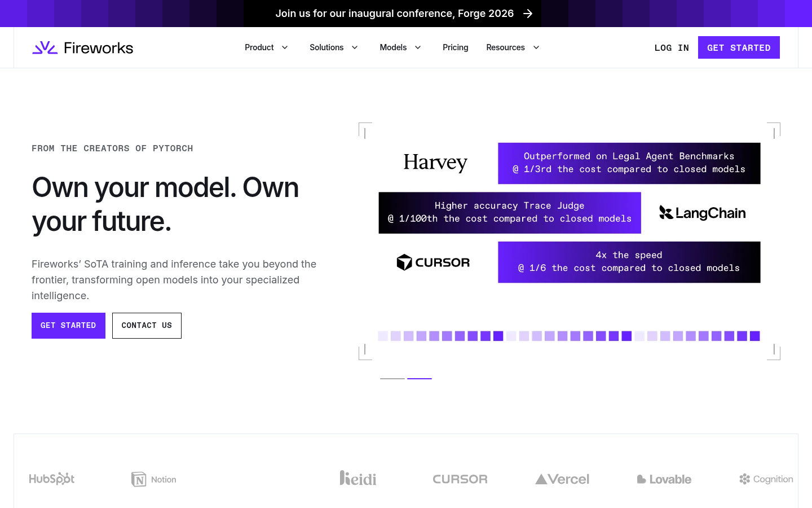Screen dimensions: 812x508
Task: Click the HubSpot logo in customer strip
Action: (x=52, y=479)
